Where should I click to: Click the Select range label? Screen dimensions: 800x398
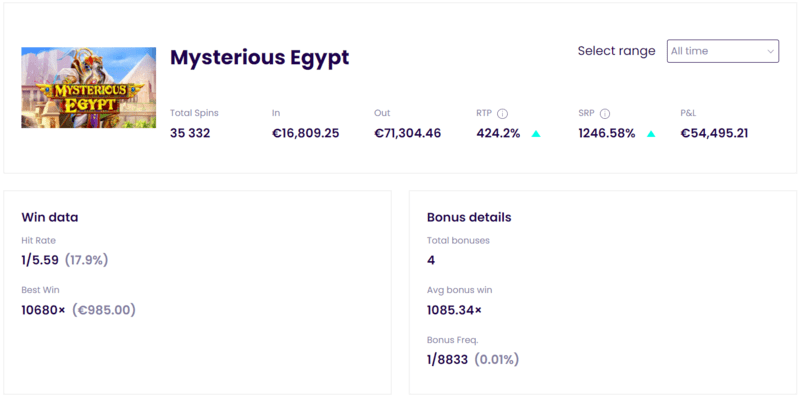(x=616, y=51)
